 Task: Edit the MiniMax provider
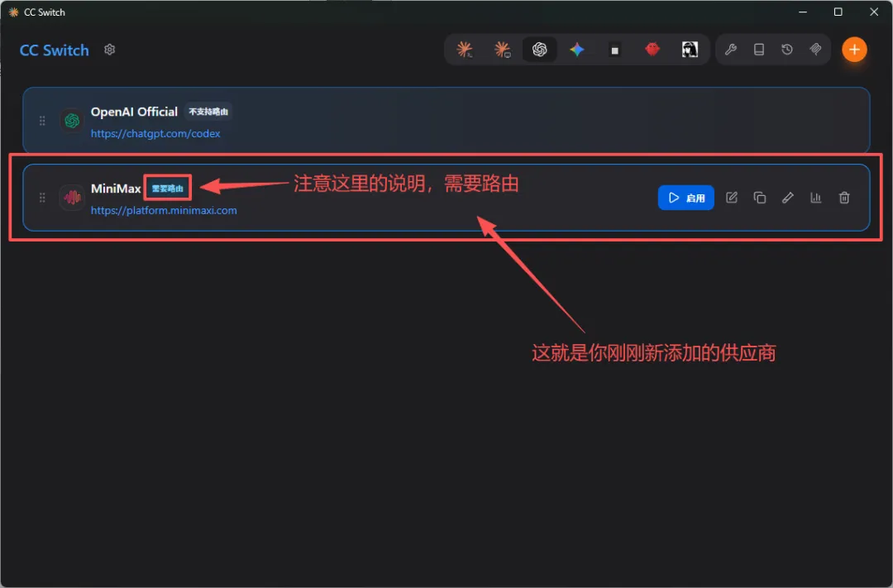[731, 198]
